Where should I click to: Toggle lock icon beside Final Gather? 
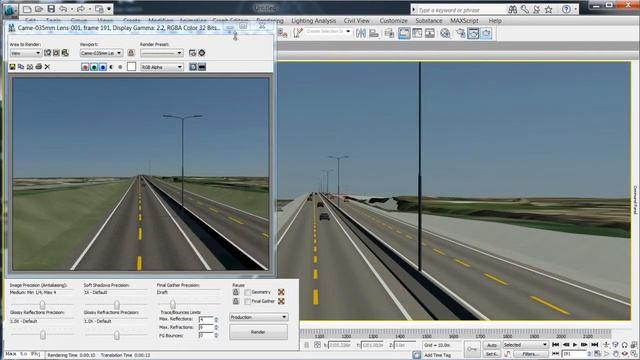coord(236,301)
